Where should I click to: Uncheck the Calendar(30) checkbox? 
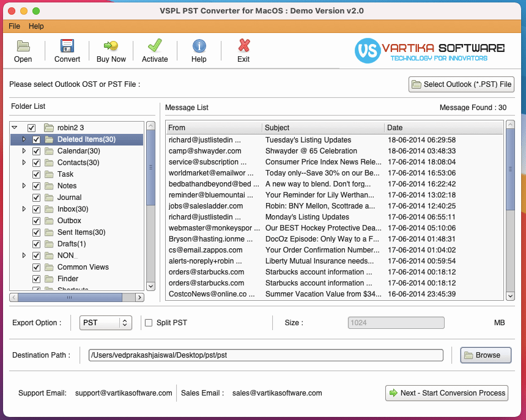pos(37,151)
